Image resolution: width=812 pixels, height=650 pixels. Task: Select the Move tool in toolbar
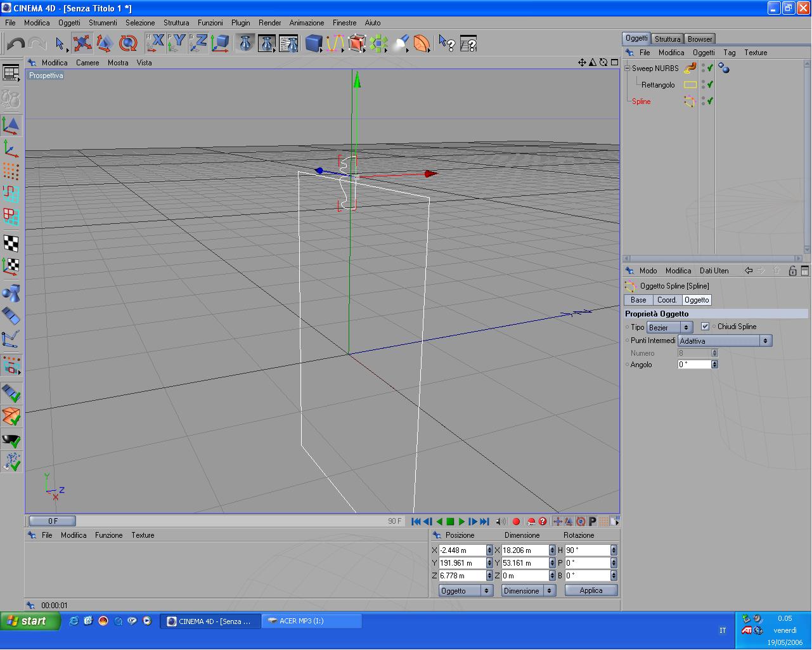82,43
